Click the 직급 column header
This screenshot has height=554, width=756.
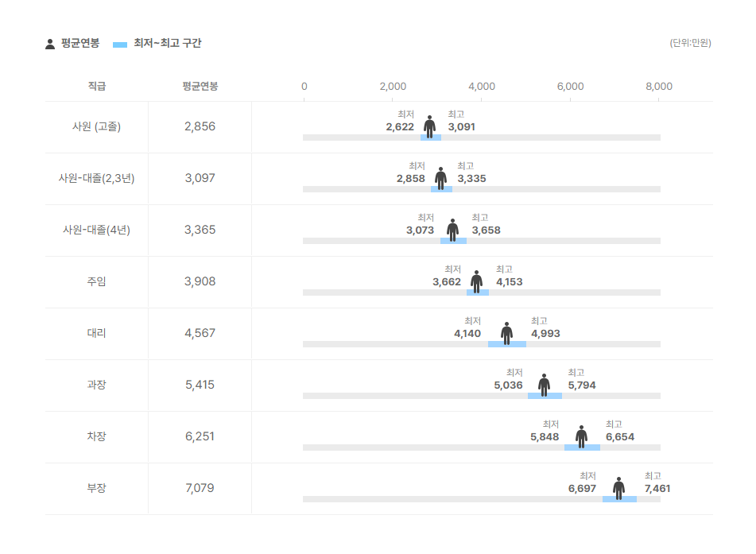(97, 87)
